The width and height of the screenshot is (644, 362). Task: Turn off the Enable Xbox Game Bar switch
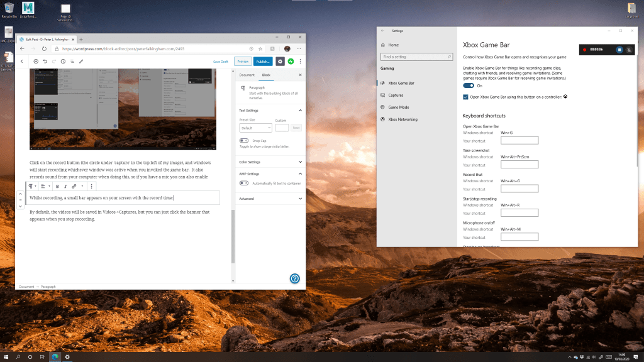(x=468, y=85)
